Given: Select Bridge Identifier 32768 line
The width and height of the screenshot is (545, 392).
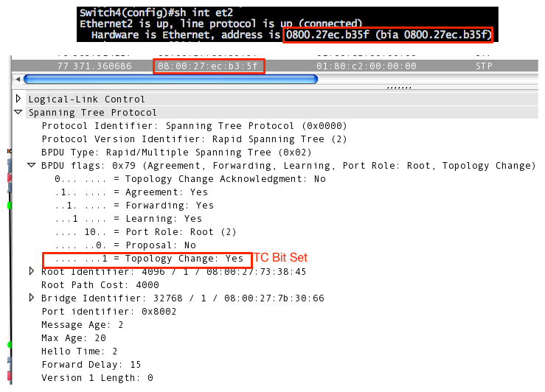Looking at the screenshot, I should 183,298.
